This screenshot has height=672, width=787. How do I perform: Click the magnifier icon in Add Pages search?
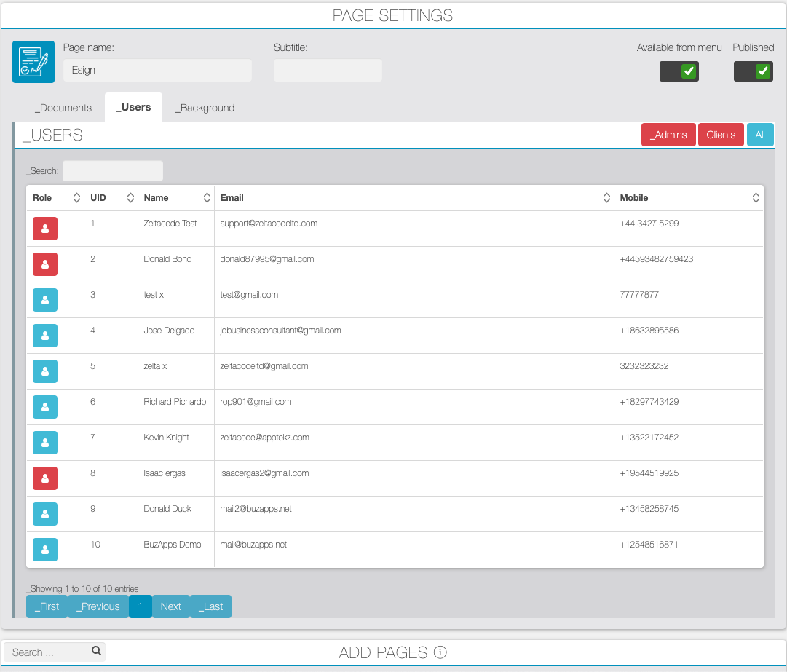pos(96,651)
